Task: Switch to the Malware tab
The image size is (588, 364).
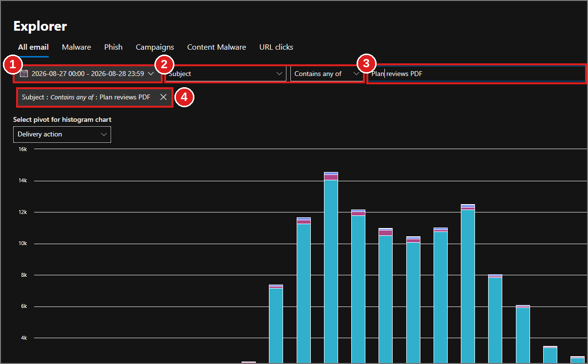Action: [x=76, y=47]
